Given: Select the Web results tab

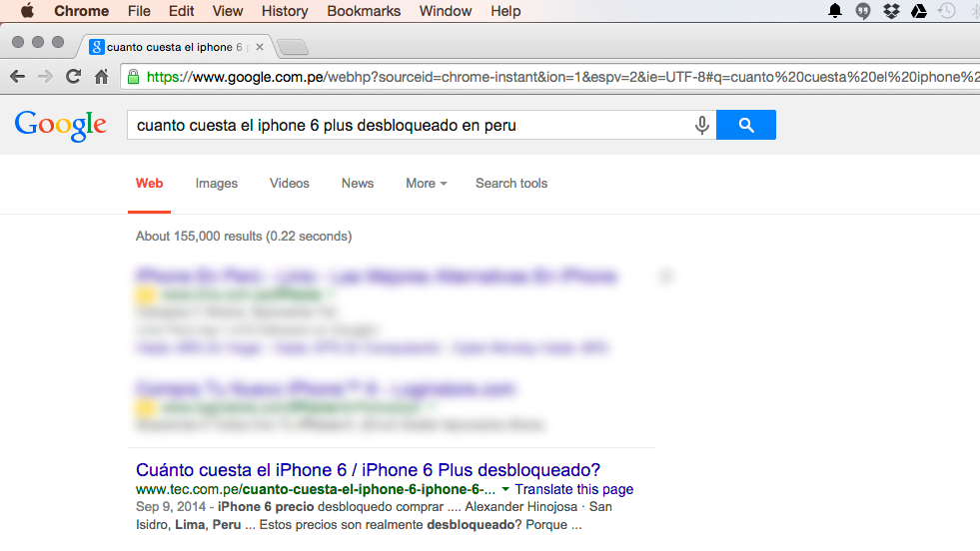Looking at the screenshot, I should tap(150, 183).
